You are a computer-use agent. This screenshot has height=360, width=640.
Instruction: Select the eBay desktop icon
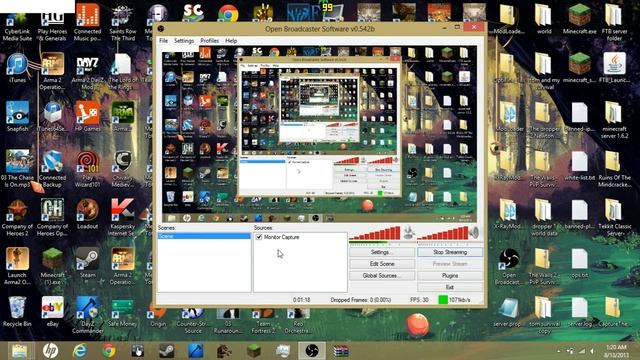pyautogui.click(x=52, y=311)
